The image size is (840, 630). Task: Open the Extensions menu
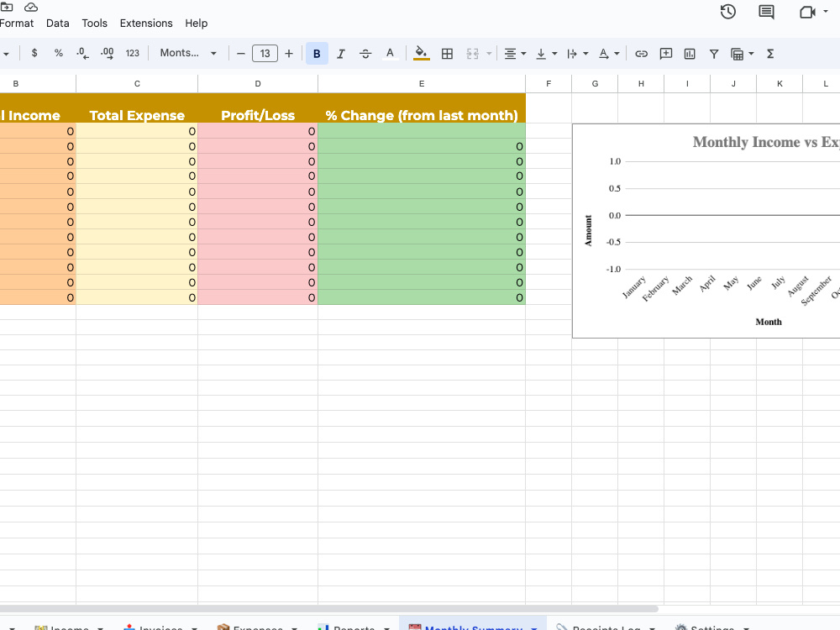pyautogui.click(x=146, y=23)
